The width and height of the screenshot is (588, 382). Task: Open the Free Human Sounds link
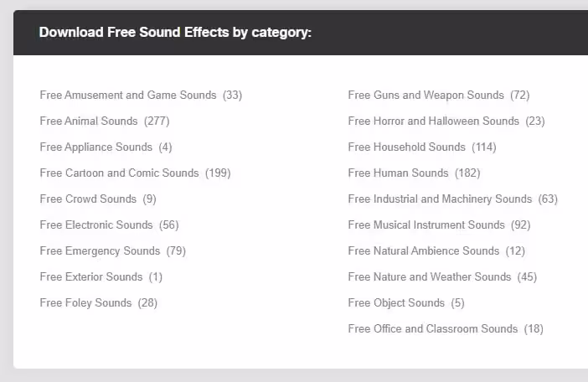399,173
